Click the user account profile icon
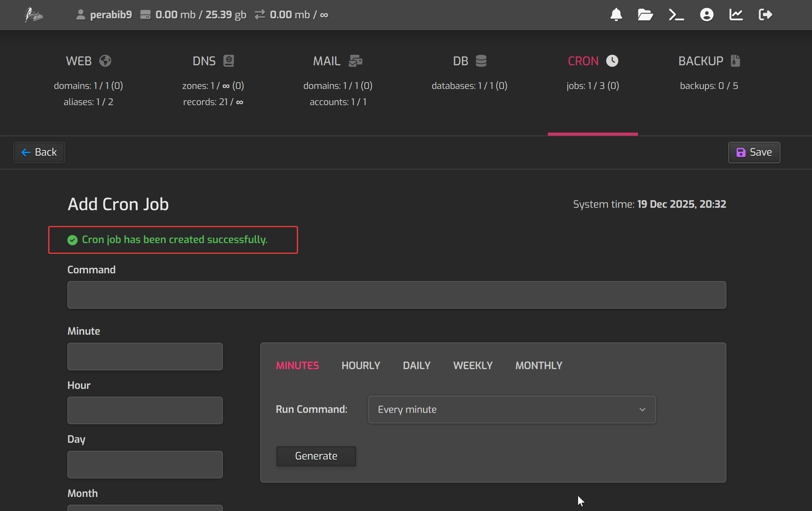This screenshot has width=812, height=511. point(707,14)
